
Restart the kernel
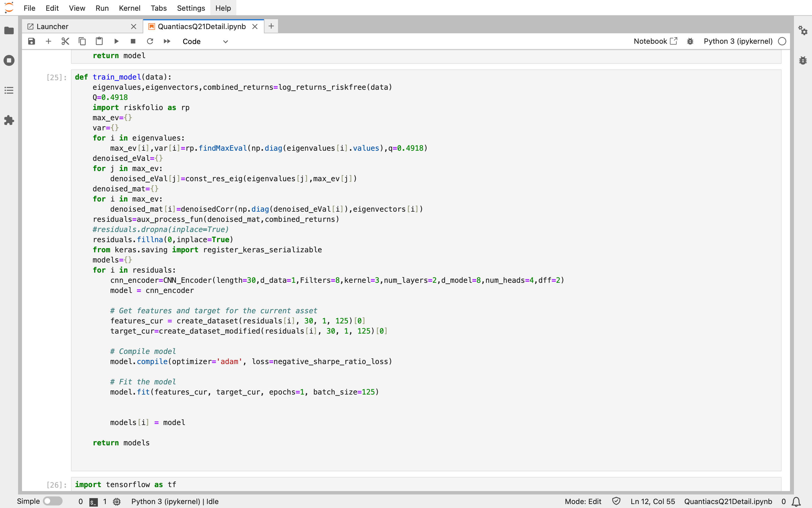coord(150,41)
